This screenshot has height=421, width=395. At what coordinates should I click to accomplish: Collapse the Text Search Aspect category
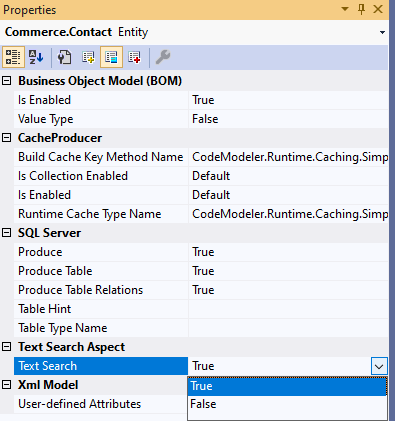pyautogui.click(x=7, y=347)
